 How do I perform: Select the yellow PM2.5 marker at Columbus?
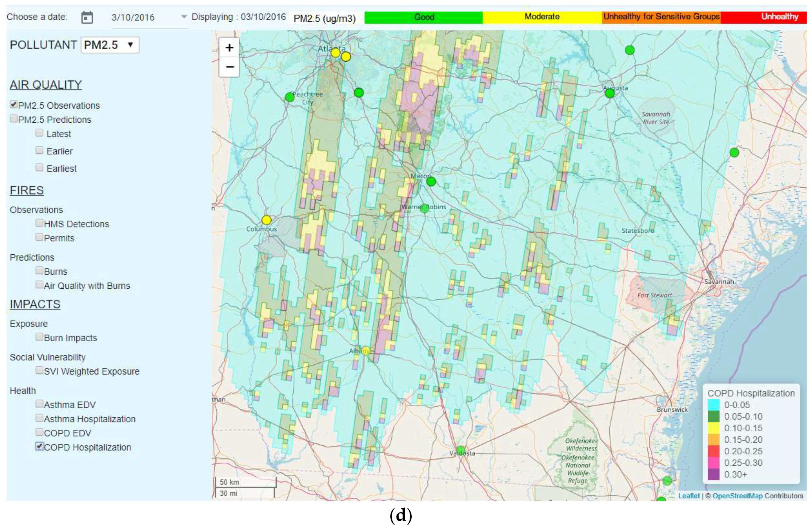point(266,220)
